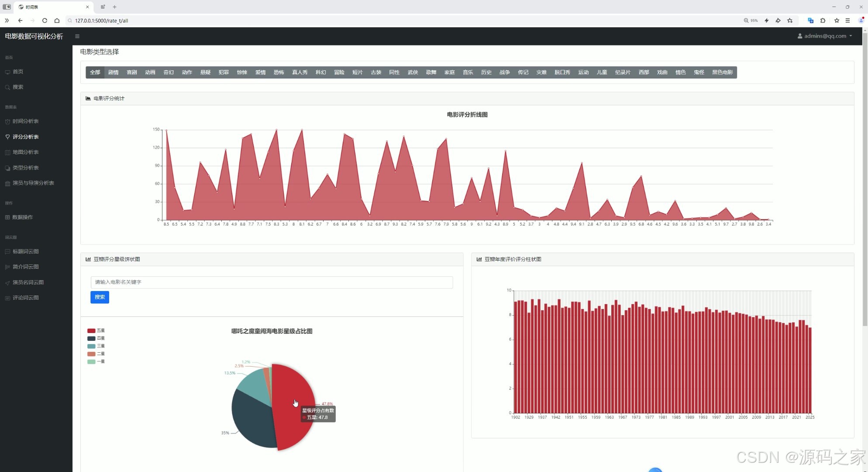
Task: Select the 全部 genre tab
Action: [x=94, y=72]
